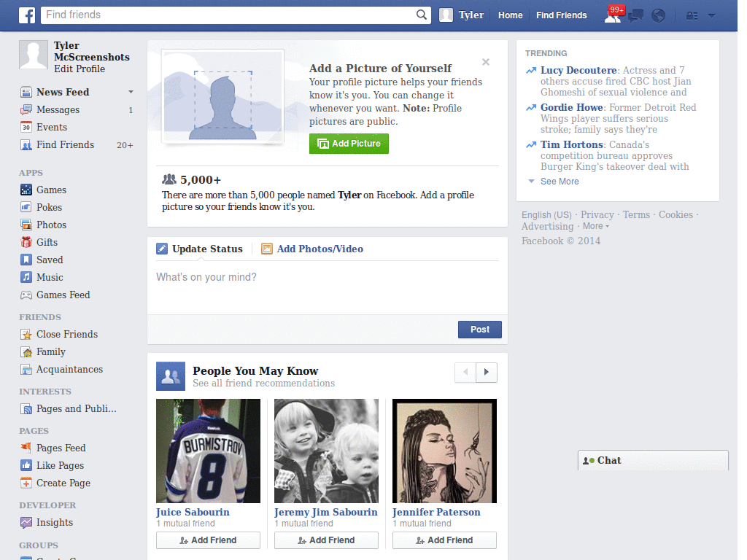Show next friend recommendations arrow
This screenshot has height=560, width=747.
(487, 373)
